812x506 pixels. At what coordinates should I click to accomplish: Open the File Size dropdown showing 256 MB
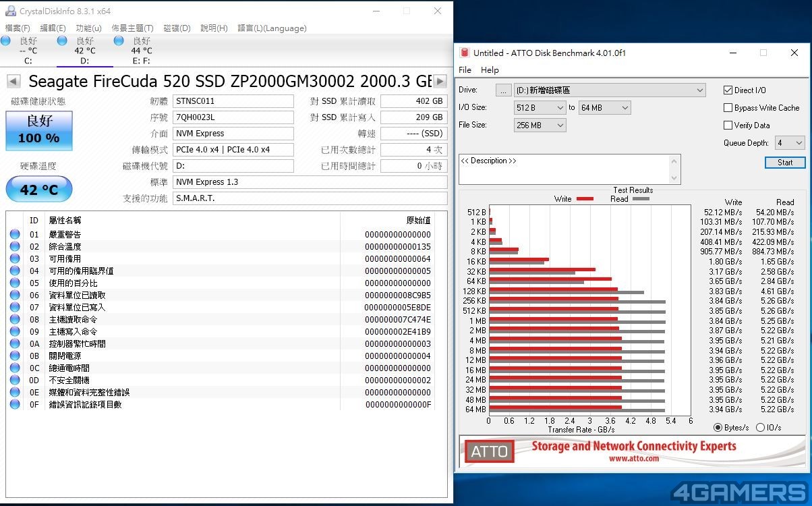(x=540, y=125)
